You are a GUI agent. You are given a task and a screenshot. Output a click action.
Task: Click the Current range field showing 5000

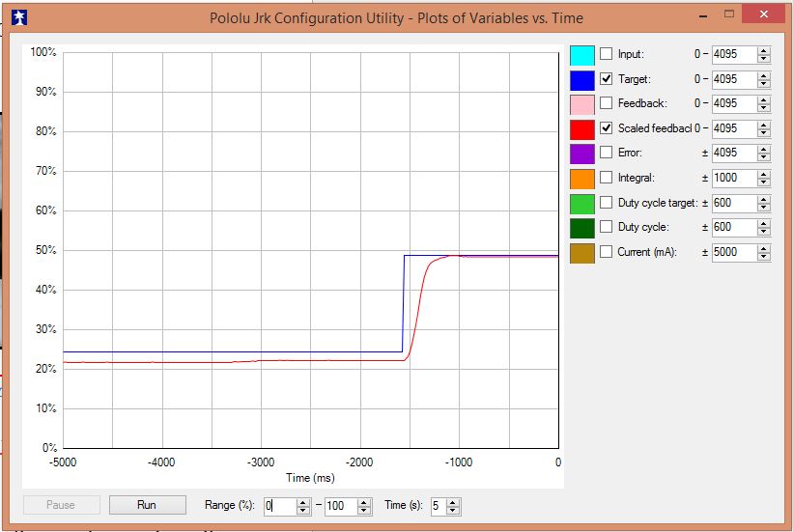[734, 252]
